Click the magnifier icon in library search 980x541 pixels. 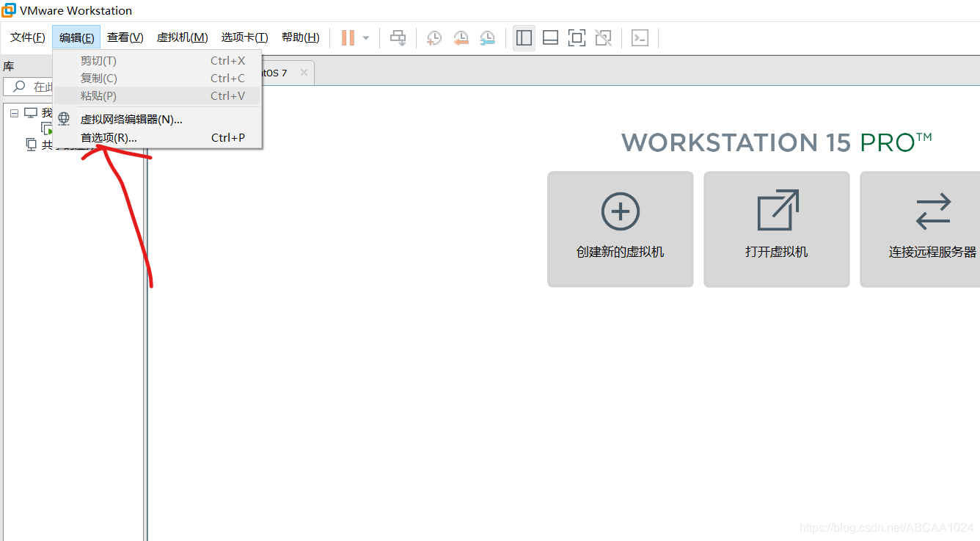click(x=19, y=87)
